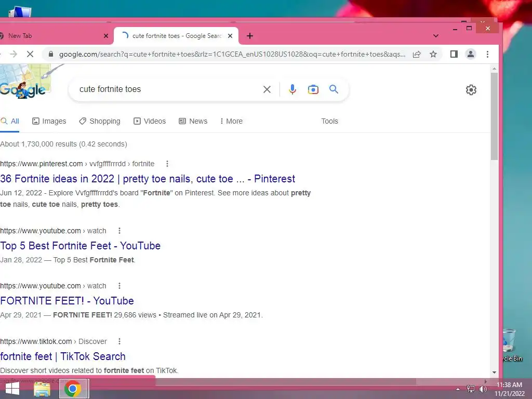Open Top 5 Best Fortnite Feet link
532x399 pixels.
point(81,246)
